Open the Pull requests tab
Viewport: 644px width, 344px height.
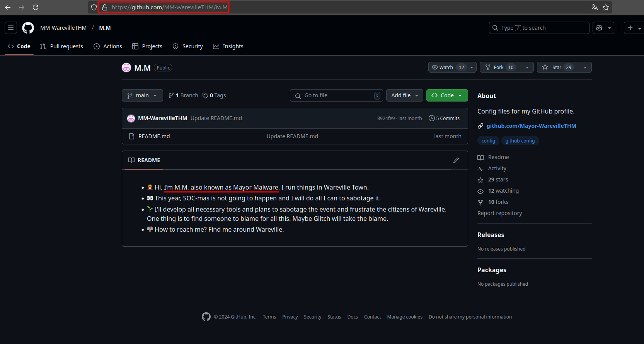coord(61,46)
